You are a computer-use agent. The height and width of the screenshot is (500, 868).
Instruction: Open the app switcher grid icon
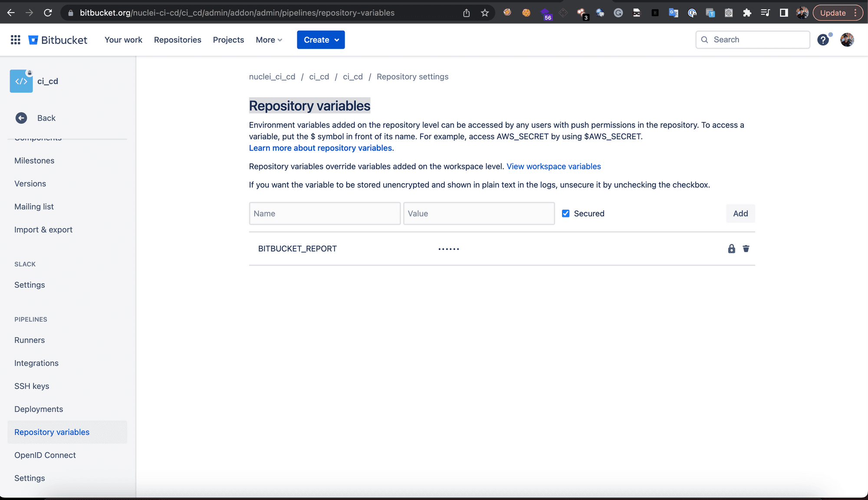click(16, 40)
